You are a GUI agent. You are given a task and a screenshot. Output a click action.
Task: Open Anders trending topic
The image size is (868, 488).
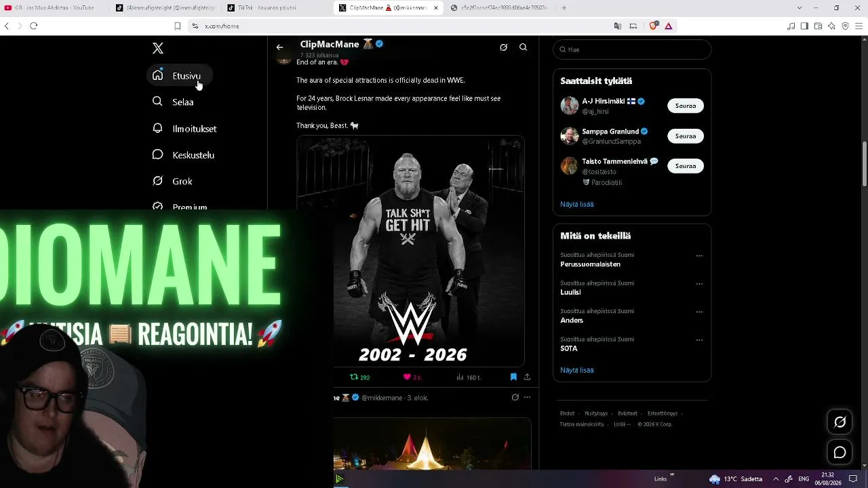tap(572, 320)
